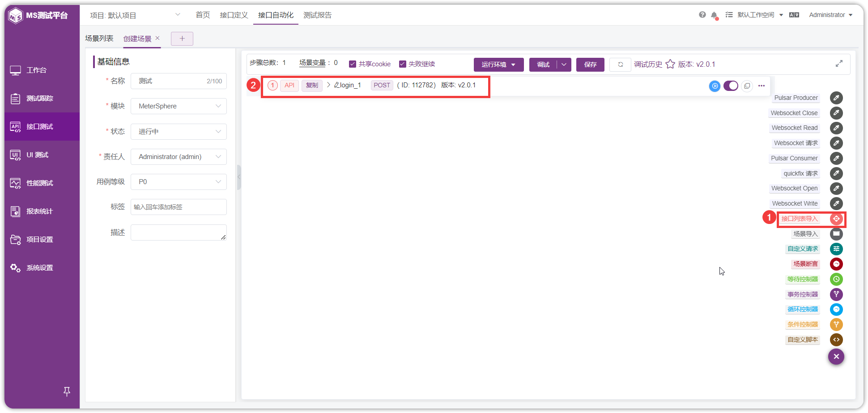Open 性能测试 in the sidebar

pyautogui.click(x=42, y=183)
